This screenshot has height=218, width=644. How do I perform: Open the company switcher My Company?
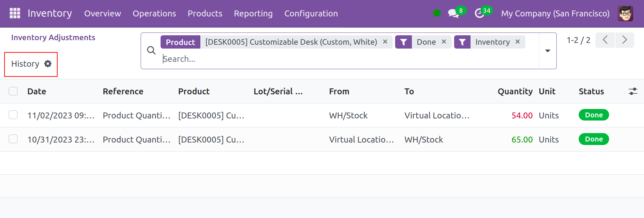coord(555,14)
